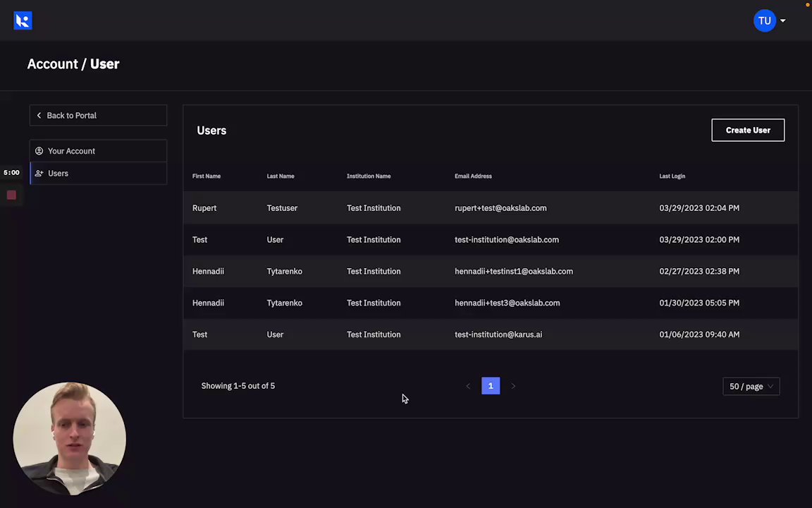Image resolution: width=812 pixels, height=508 pixels.
Task: Click Back to Portal link
Action: coord(71,116)
